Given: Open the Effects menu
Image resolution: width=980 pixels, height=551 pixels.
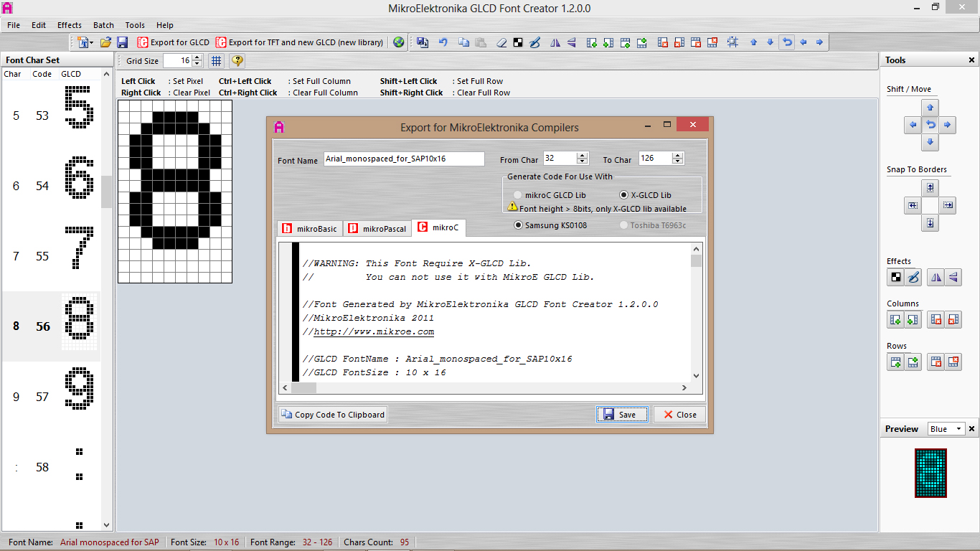Looking at the screenshot, I should (x=69, y=25).
